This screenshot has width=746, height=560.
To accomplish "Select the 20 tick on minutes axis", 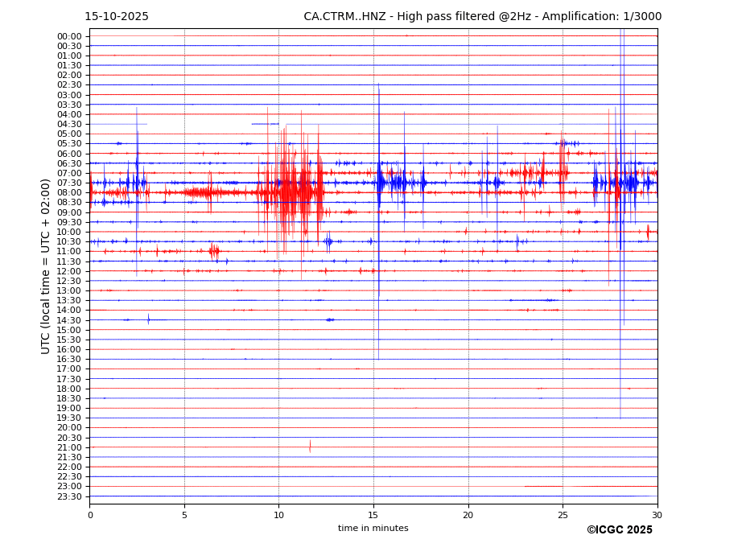I will point(468,515).
